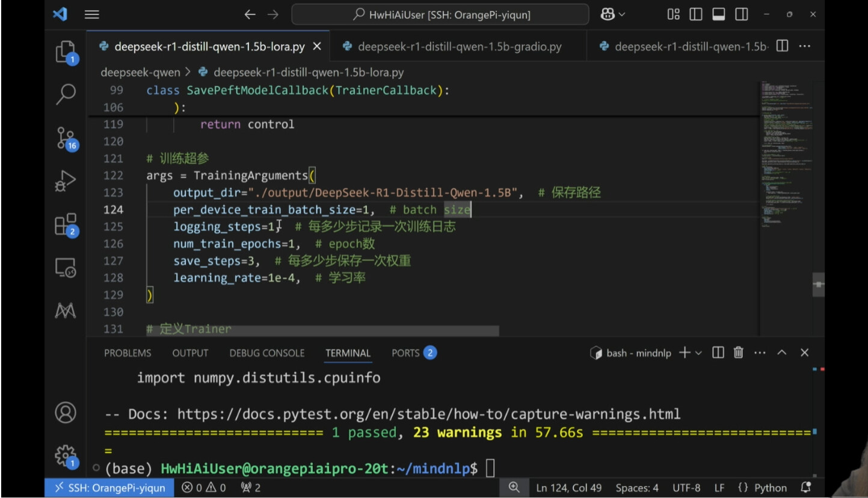
Task: Open the OUTPUT panel tab
Action: [x=190, y=353]
